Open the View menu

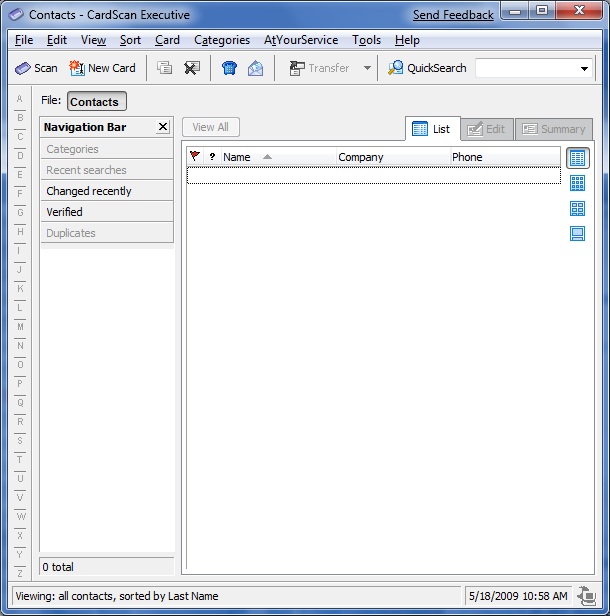(93, 40)
